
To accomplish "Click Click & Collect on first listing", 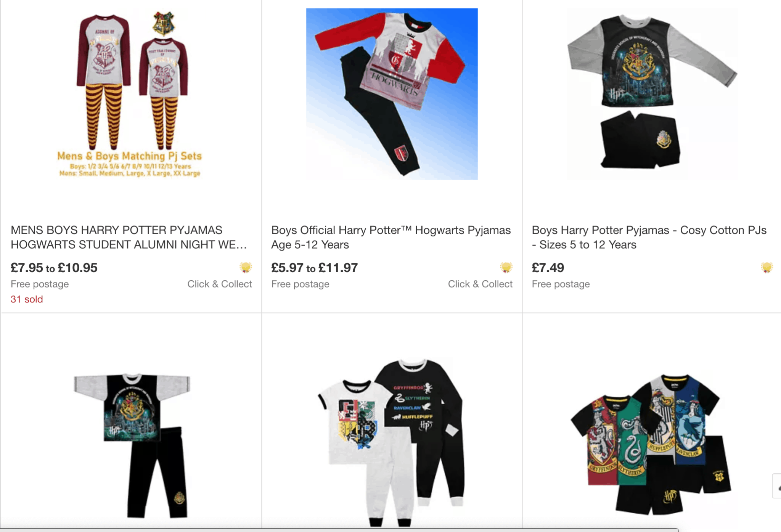I will coord(220,284).
